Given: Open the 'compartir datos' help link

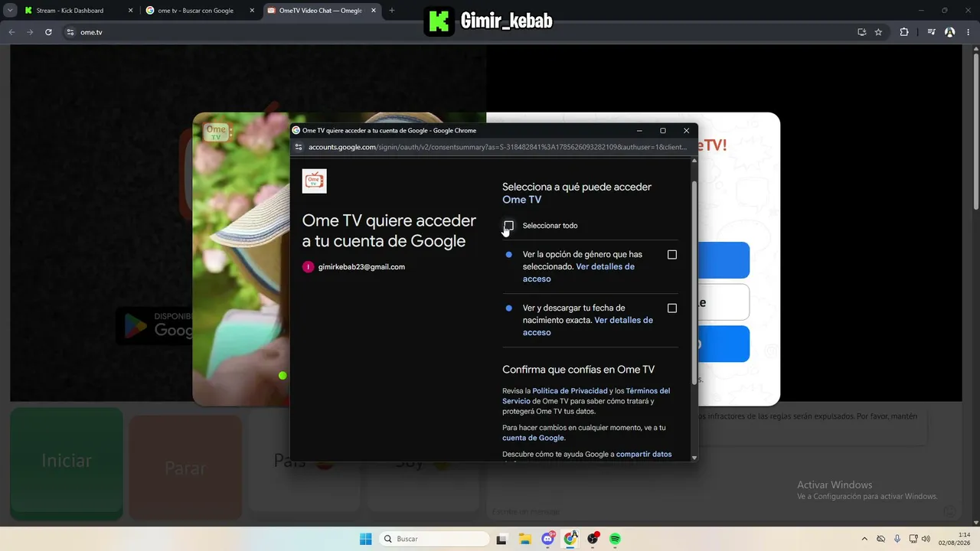Looking at the screenshot, I should 644,454.
